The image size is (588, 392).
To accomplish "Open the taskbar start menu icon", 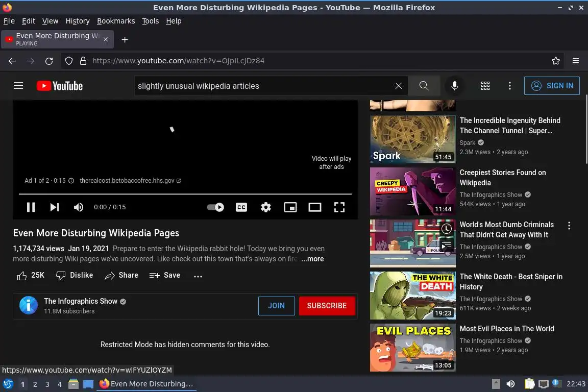I will point(8,384).
